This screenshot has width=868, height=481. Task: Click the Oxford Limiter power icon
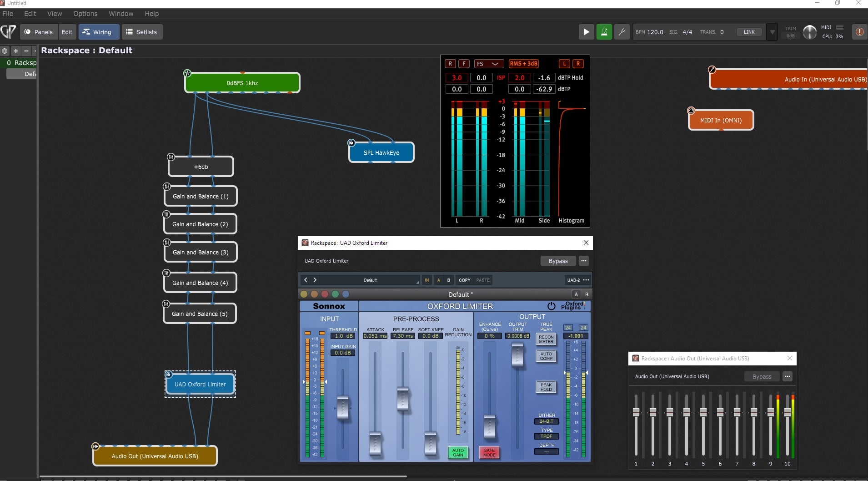551,306
